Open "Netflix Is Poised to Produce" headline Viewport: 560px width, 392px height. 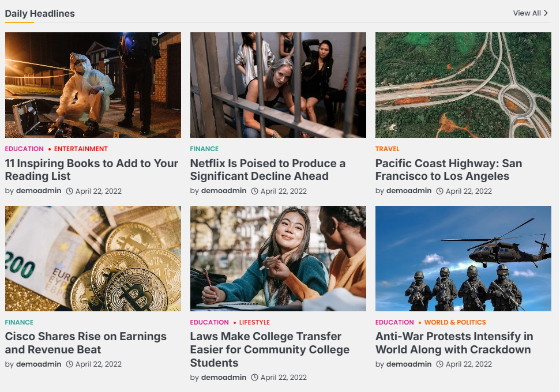(x=268, y=169)
